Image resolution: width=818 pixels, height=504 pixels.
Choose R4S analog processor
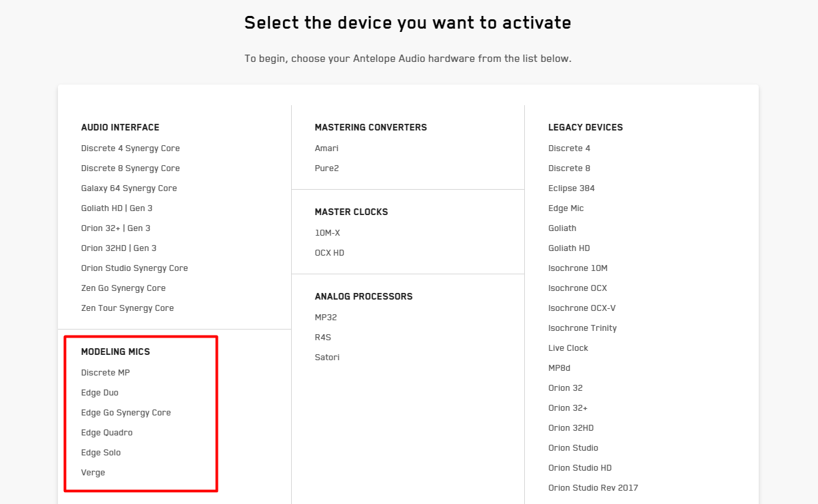point(323,338)
